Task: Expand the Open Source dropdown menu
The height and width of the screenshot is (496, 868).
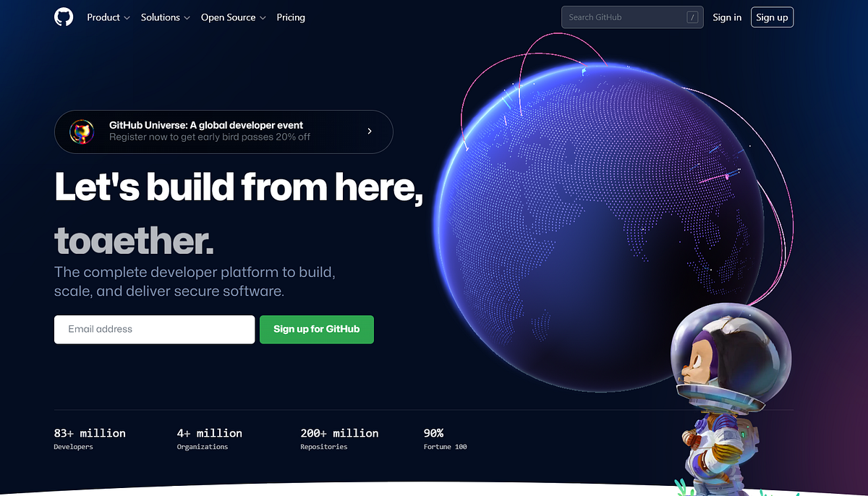Action: [234, 17]
